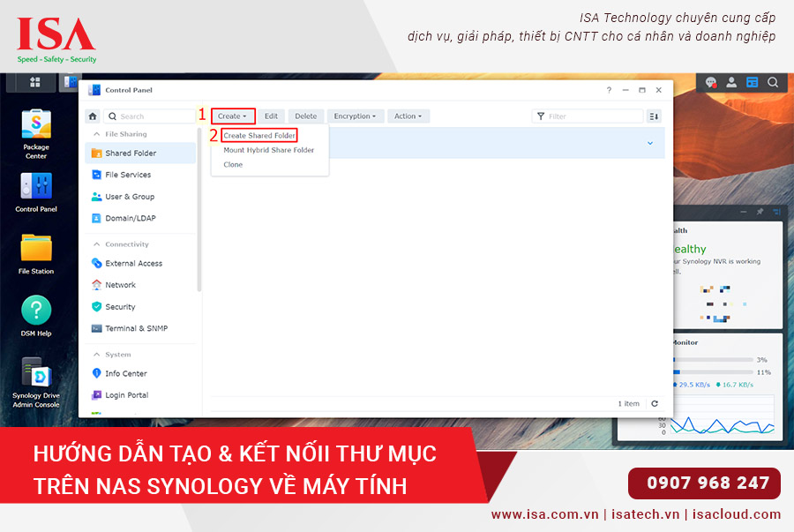Choose Mount Hybrid Share Folder

coord(269,150)
